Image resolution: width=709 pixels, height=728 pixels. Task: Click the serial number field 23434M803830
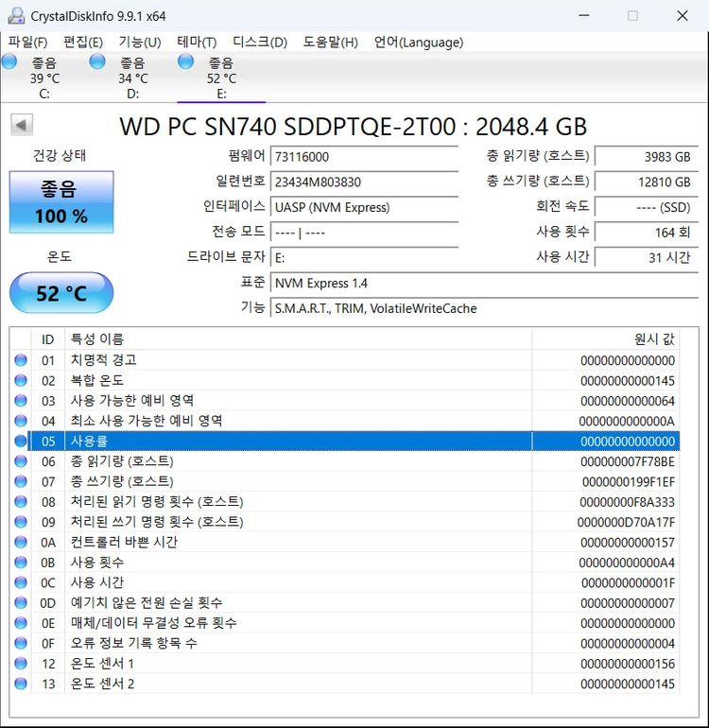pyautogui.click(x=365, y=182)
